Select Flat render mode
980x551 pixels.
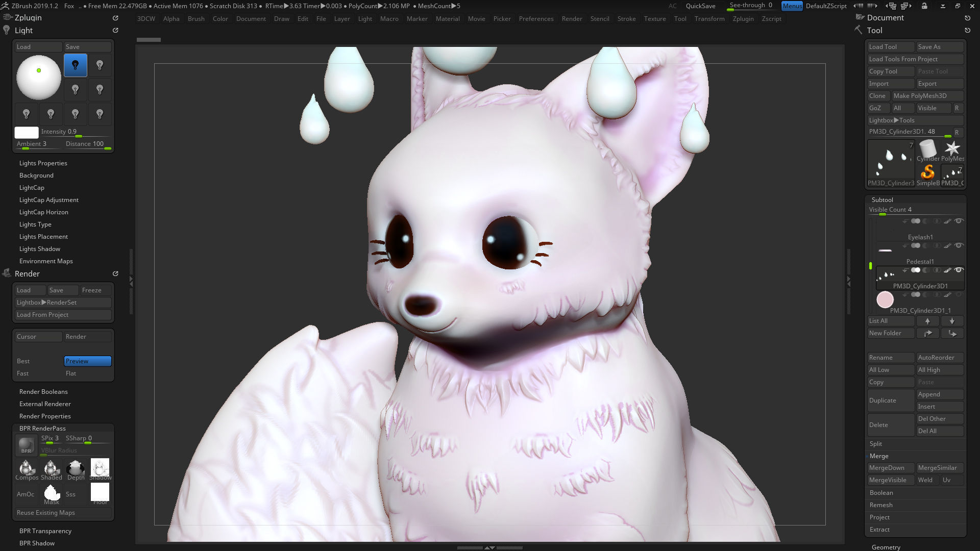[87, 373]
